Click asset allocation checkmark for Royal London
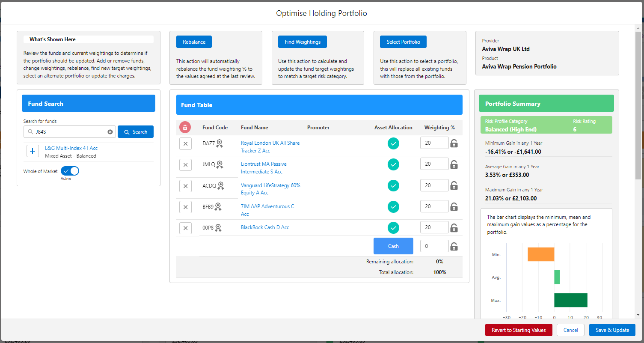This screenshot has width=644, height=343. click(x=393, y=143)
